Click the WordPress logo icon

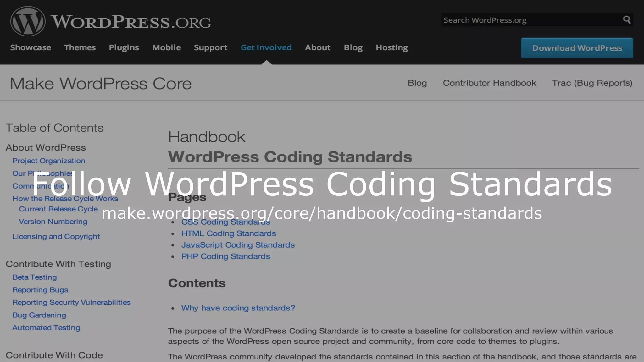pyautogui.click(x=28, y=21)
